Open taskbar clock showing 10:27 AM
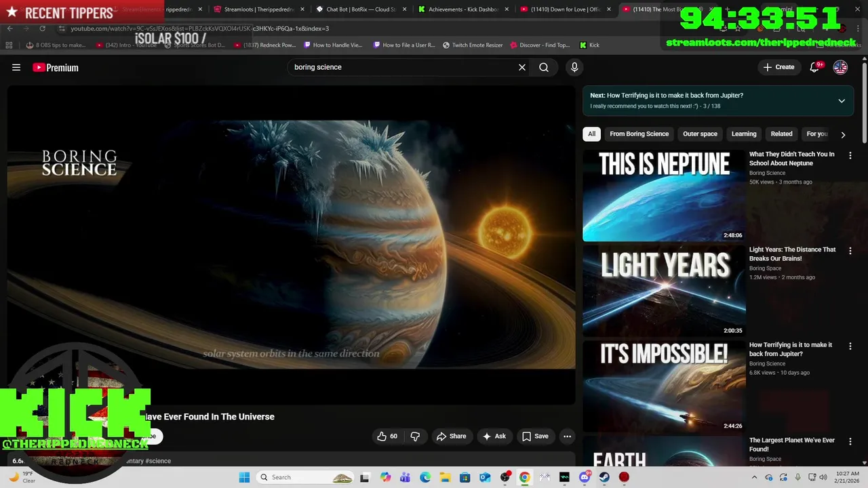The height and width of the screenshot is (488, 868). (847, 477)
